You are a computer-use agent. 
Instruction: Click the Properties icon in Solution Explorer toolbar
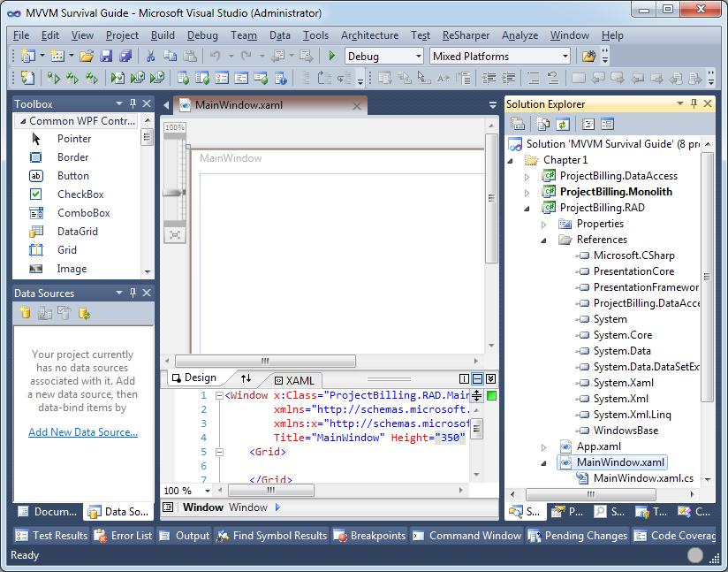[x=518, y=124]
